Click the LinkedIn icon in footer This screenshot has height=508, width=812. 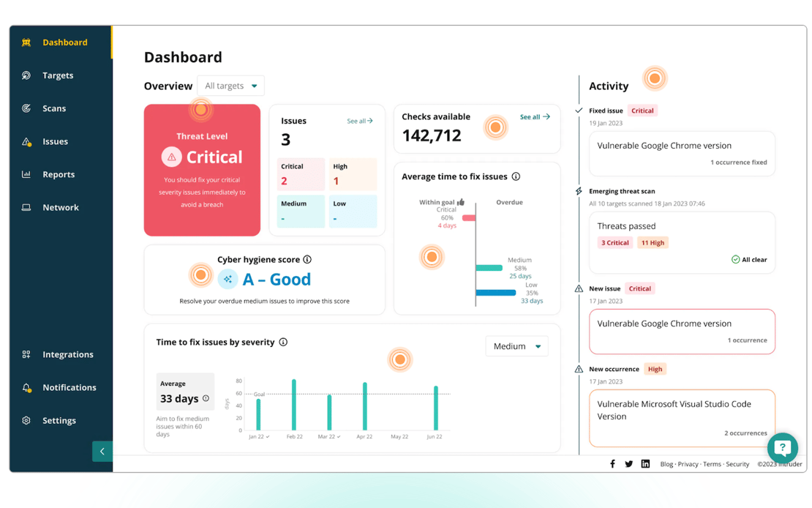(645, 463)
